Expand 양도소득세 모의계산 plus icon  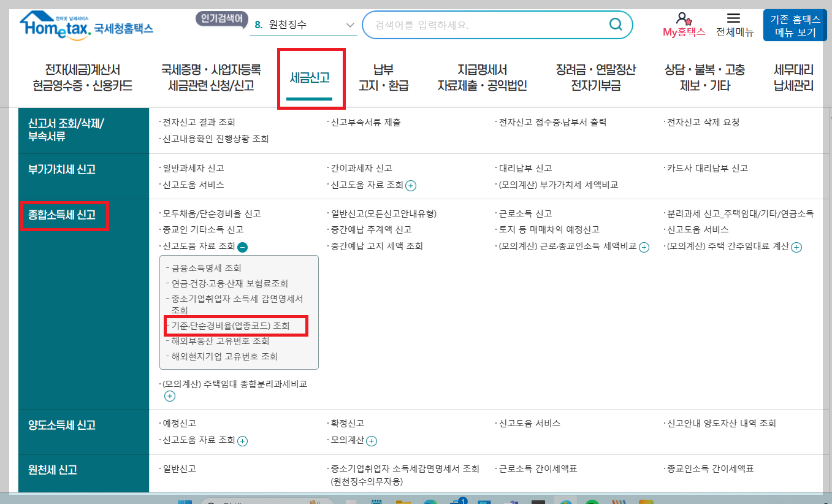point(372,441)
